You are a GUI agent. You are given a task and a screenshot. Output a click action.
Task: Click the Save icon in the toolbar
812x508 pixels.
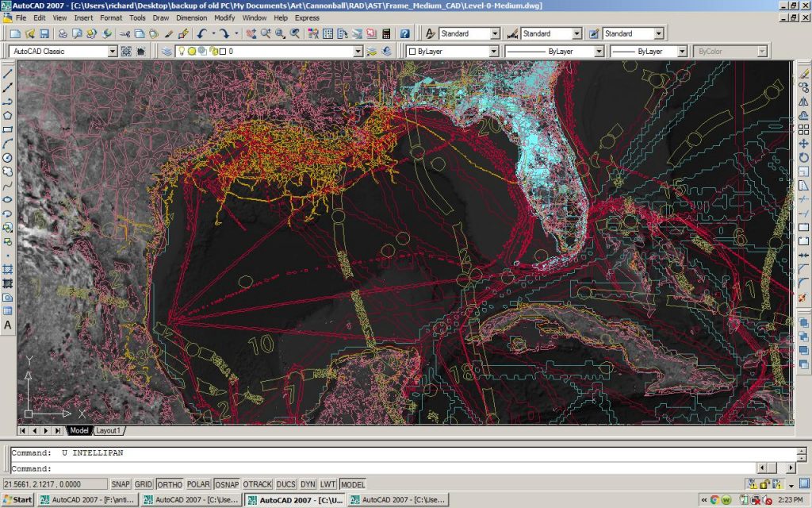(x=44, y=34)
